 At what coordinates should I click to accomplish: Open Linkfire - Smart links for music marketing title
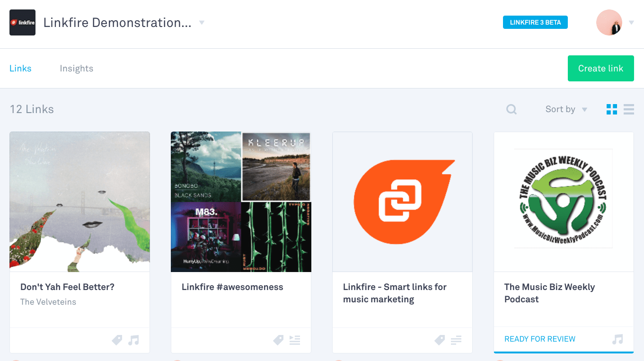395,293
